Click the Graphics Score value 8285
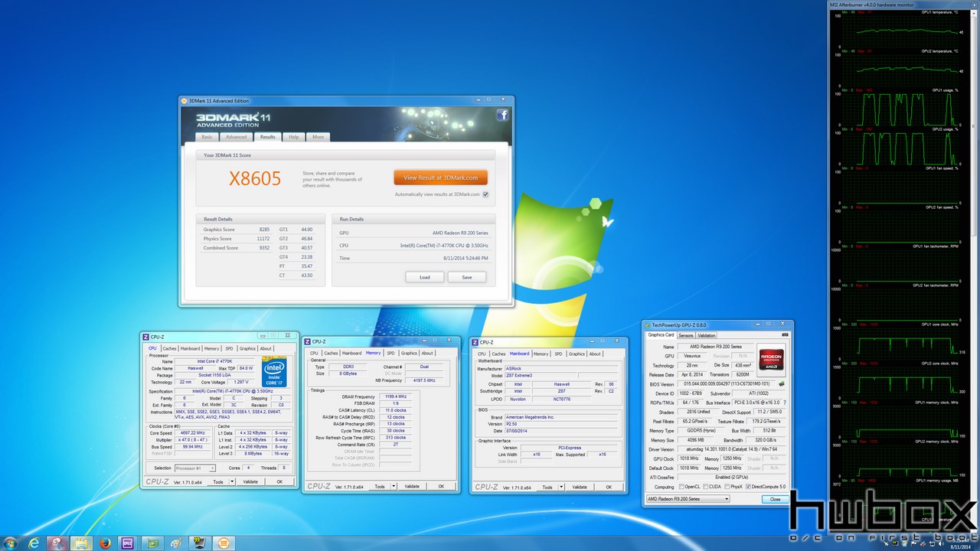The image size is (980, 551). coord(263,230)
